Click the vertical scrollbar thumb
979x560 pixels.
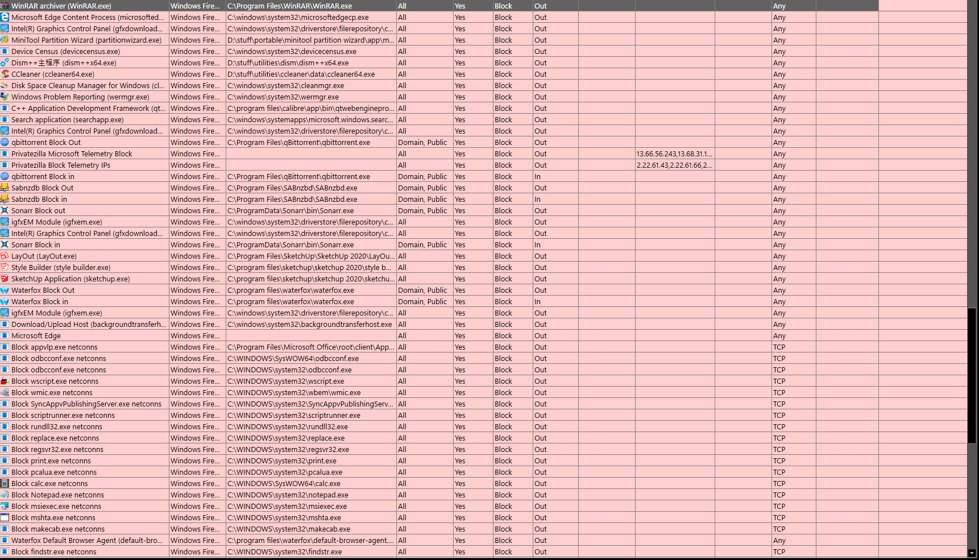click(972, 375)
